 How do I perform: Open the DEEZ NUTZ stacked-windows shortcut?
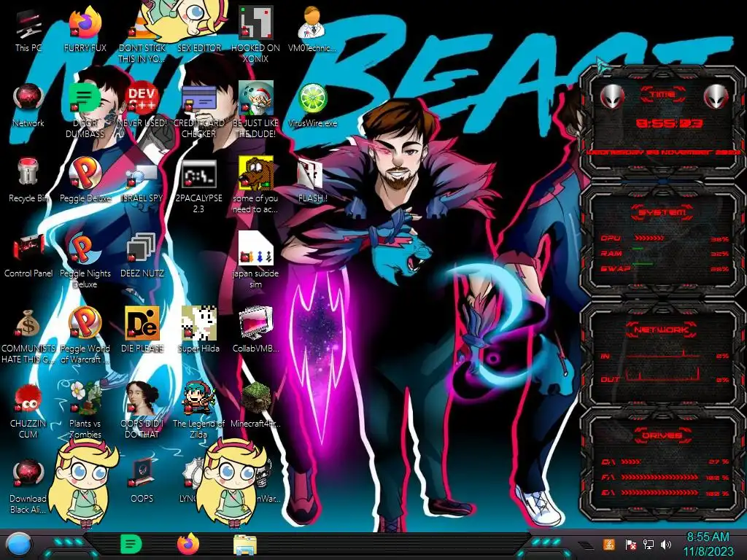142,256
